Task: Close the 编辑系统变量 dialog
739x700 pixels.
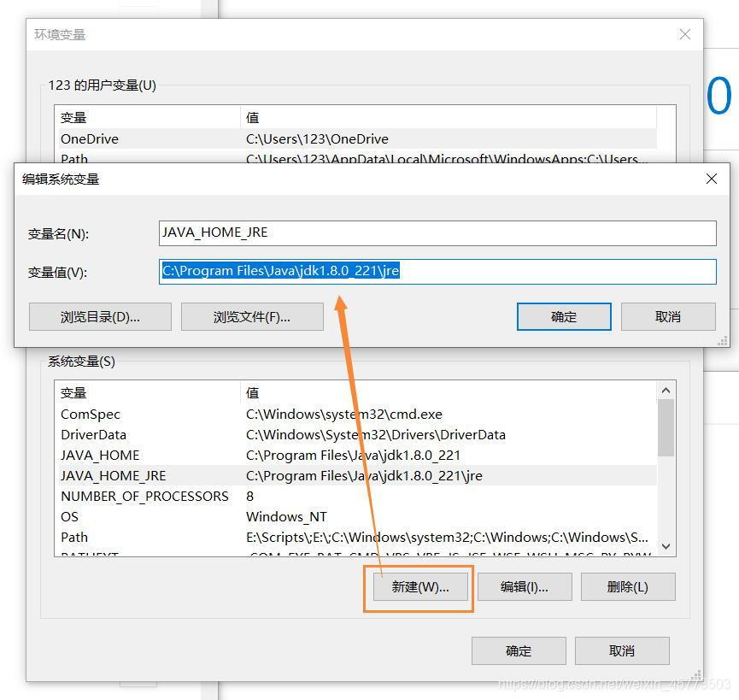Action: click(711, 179)
